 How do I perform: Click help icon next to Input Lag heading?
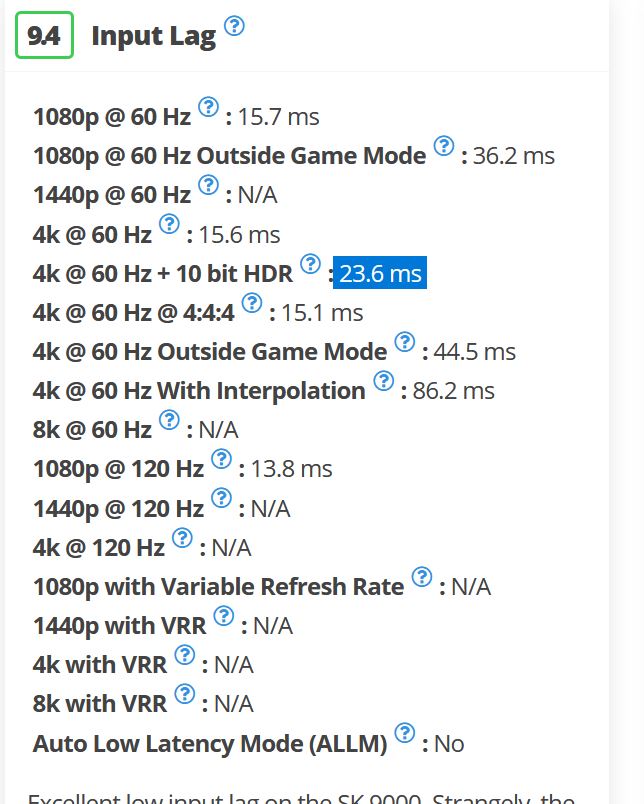(234, 26)
